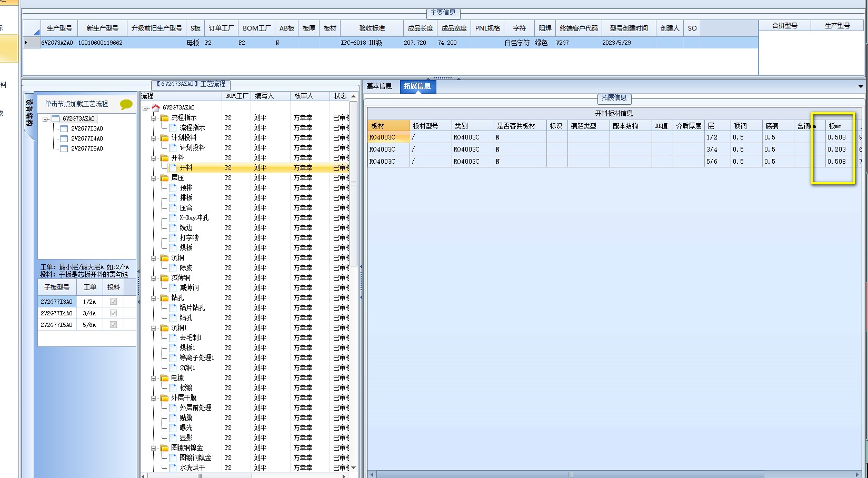
Task: Select the 2V2G77I4A0 node icon in 设备结构 tree
Action: point(64,138)
